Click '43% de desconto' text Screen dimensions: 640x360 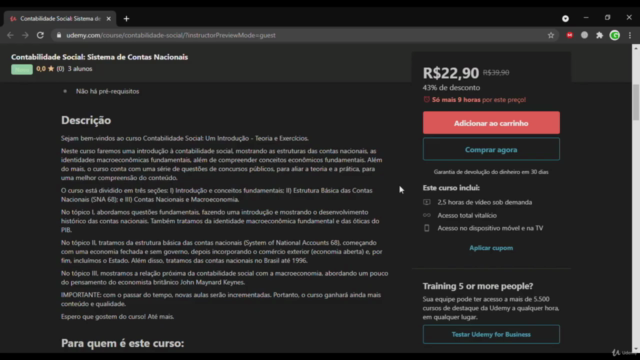coord(451,87)
